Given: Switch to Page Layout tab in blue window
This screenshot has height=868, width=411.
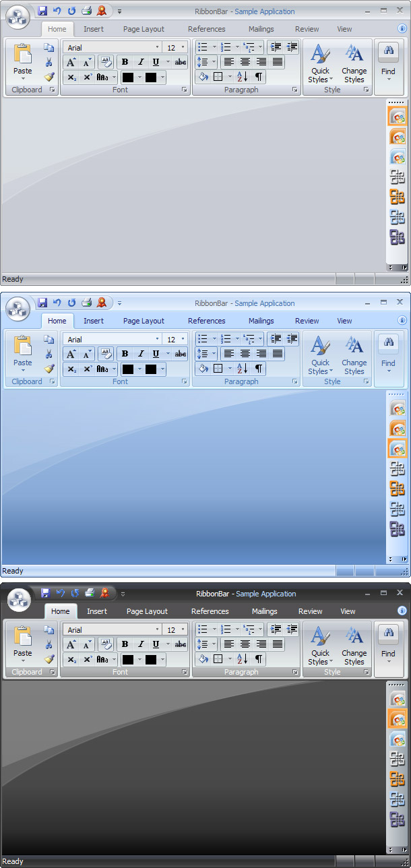Looking at the screenshot, I should 144,321.
